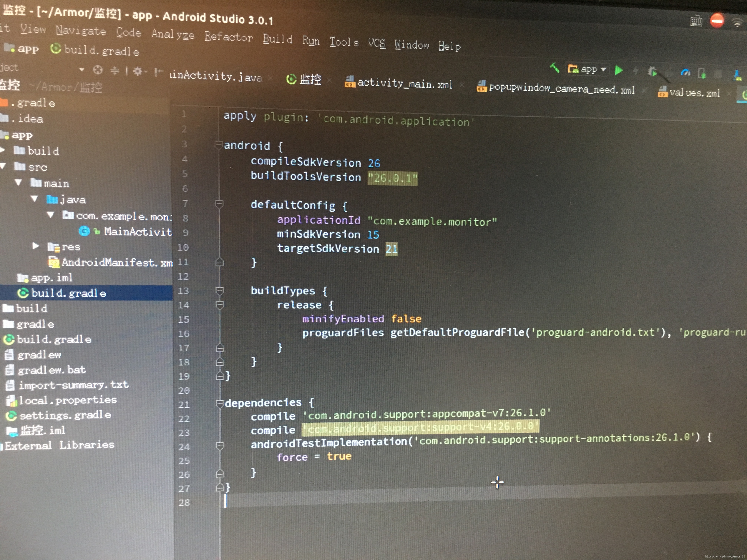Screen dimensions: 747x560
Task: Open the Project view selector dropdown arrow
Action: pyautogui.click(x=82, y=69)
